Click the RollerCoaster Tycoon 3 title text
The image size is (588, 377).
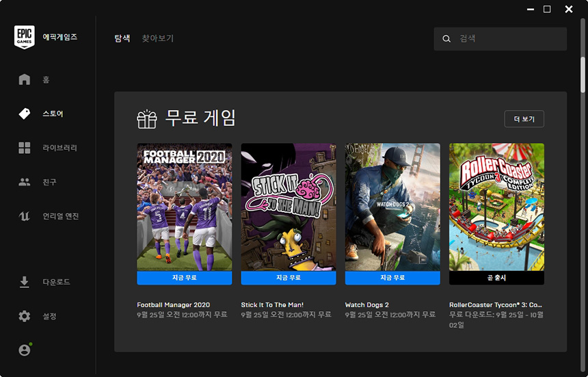496,305
